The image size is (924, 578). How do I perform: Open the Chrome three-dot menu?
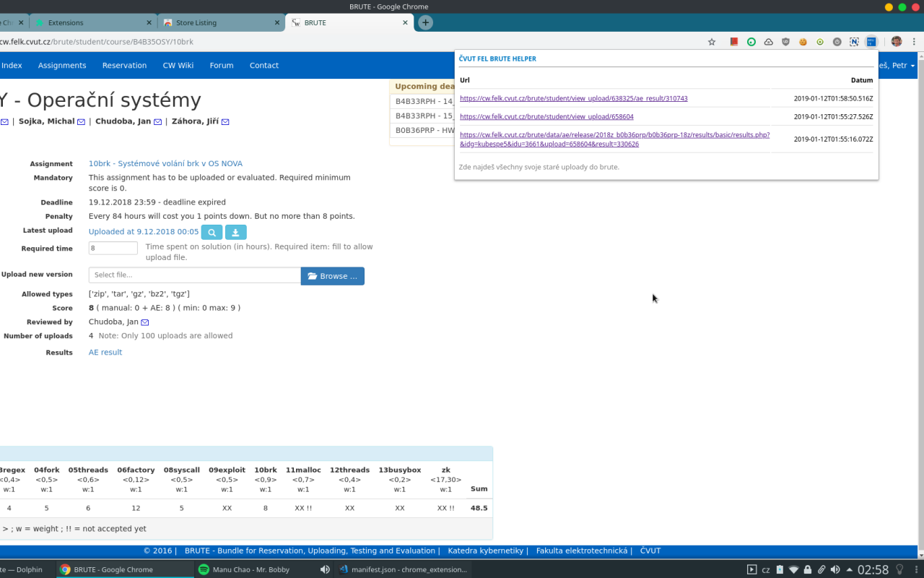[x=915, y=42]
